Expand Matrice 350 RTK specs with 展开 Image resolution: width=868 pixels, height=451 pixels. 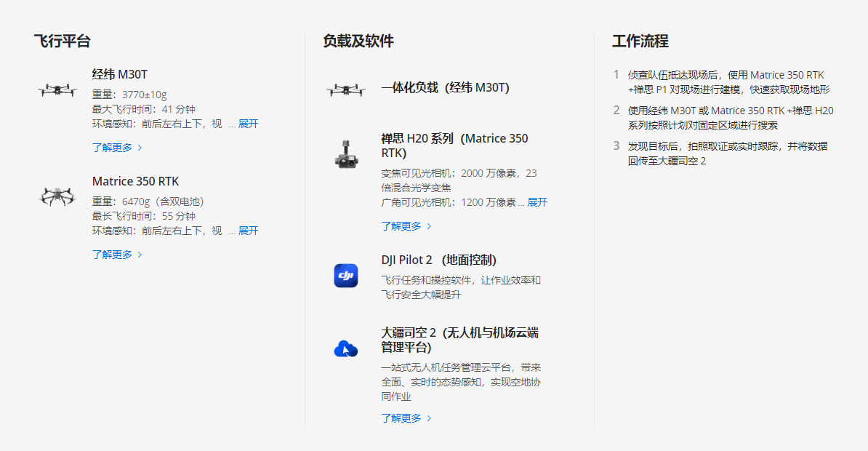pyautogui.click(x=248, y=231)
